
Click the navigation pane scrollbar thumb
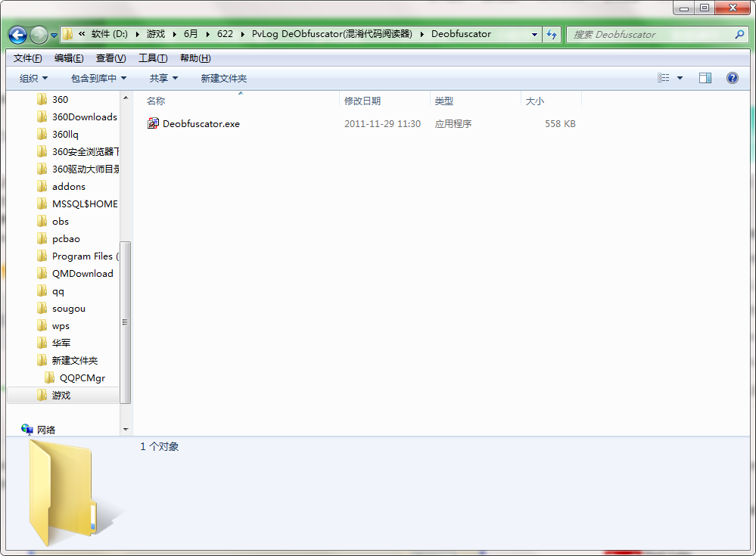coord(126,321)
